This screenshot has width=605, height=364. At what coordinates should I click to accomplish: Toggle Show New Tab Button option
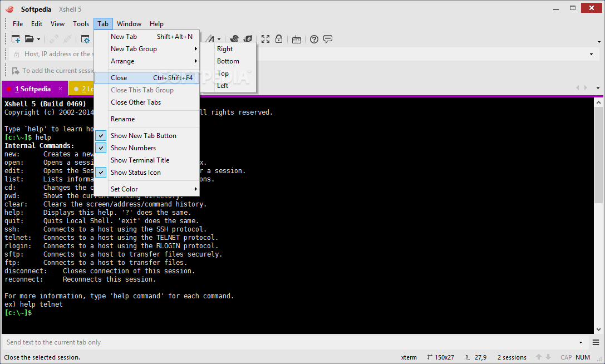click(x=146, y=136)
